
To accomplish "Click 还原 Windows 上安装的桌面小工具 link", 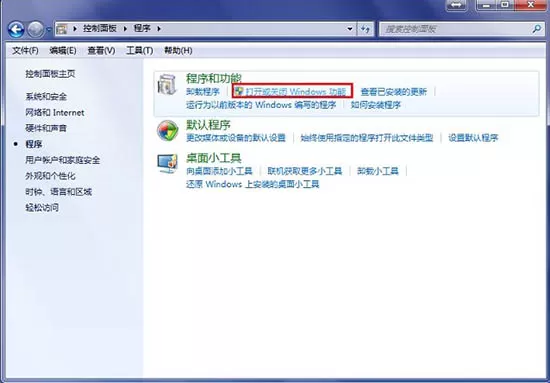I will pos(253,184).
